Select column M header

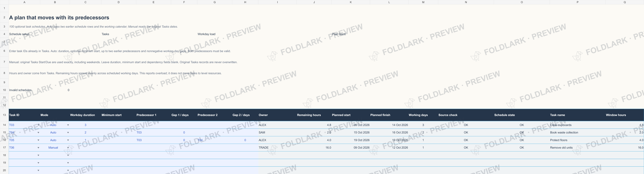pos(423,2)
